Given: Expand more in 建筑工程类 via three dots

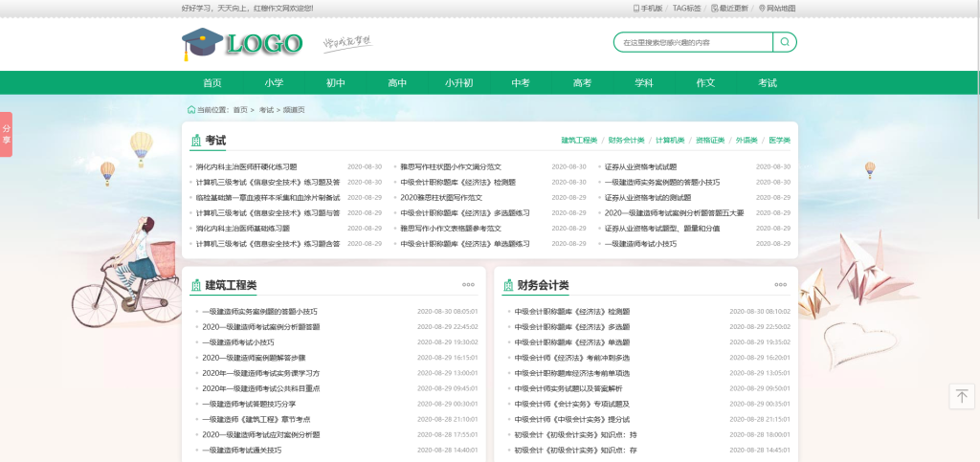Looking at the screenshot, I should 468,284.
